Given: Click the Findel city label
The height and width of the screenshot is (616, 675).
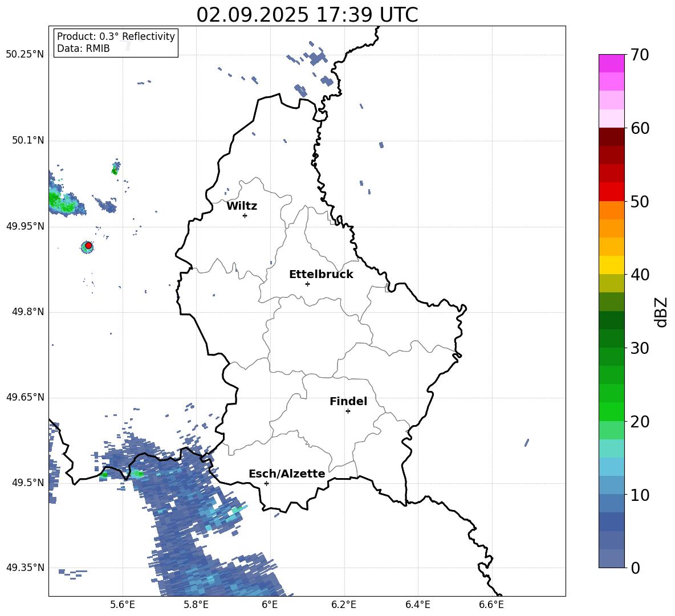Looking at the screenshot, I should point(348,401).
